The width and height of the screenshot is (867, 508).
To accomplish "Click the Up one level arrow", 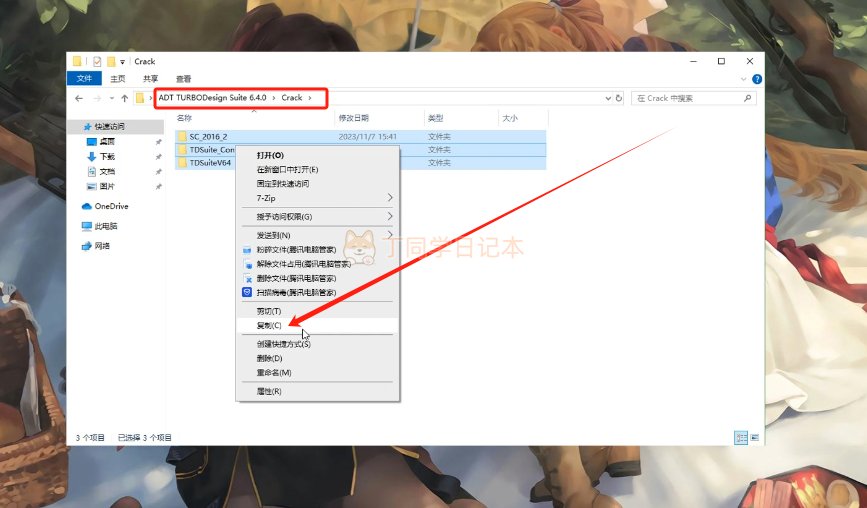I will coord(124,98).
